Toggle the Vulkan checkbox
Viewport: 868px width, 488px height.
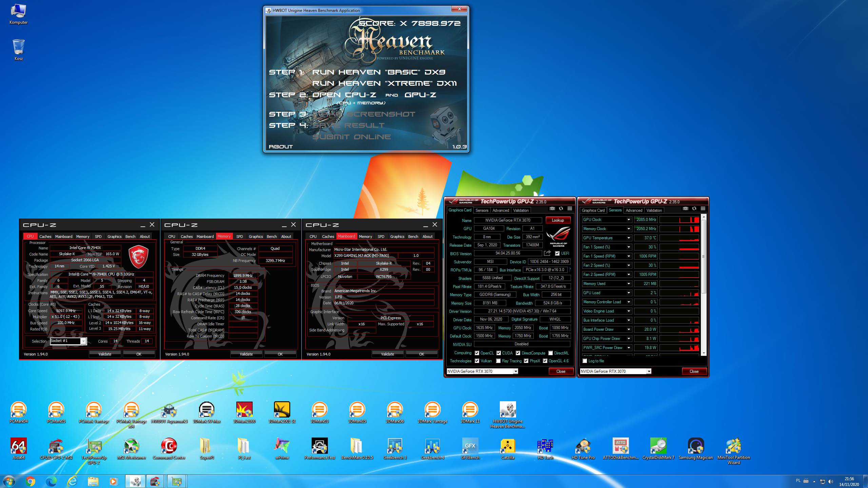[x=477, y=361]
